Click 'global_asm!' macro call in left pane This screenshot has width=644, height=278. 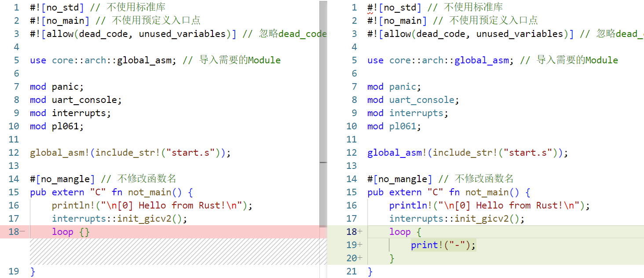(59, 153)
